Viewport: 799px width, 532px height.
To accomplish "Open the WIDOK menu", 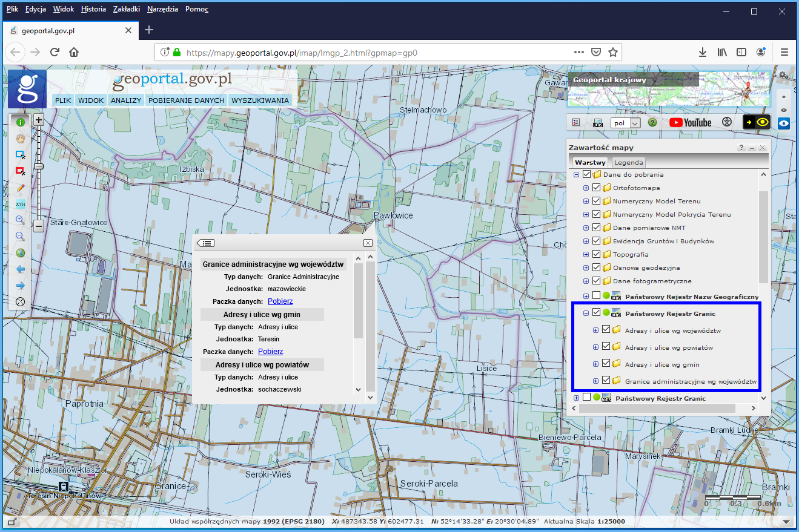I will (x=91, y=100).
